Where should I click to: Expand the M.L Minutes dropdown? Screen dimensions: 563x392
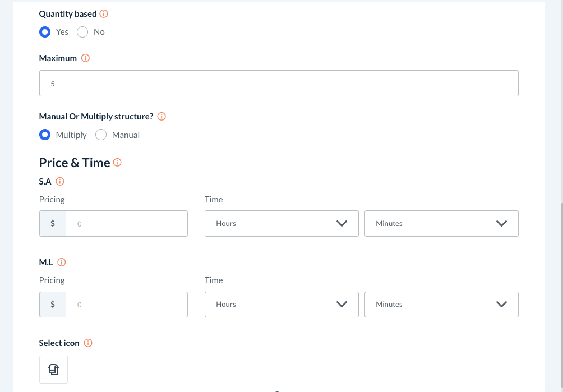pyautogui.click(x=441, y=304)
